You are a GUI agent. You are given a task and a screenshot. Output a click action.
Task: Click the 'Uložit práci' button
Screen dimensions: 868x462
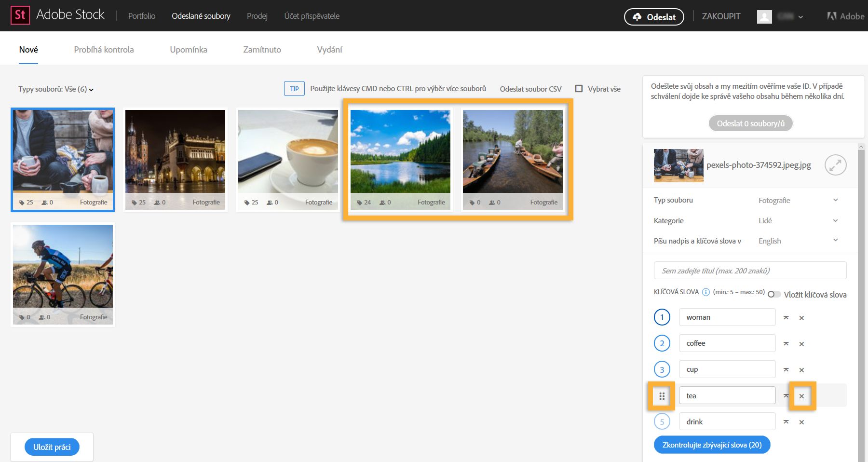(52, 447)
